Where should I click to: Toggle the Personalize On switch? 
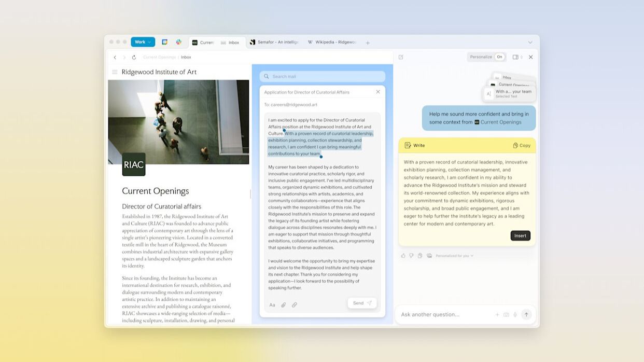(499, 57)
